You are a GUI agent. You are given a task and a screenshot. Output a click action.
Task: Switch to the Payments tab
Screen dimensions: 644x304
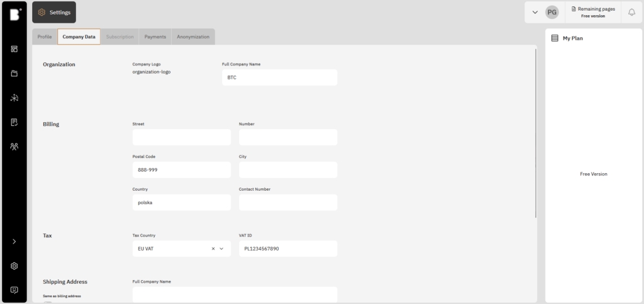coord(155,37)
